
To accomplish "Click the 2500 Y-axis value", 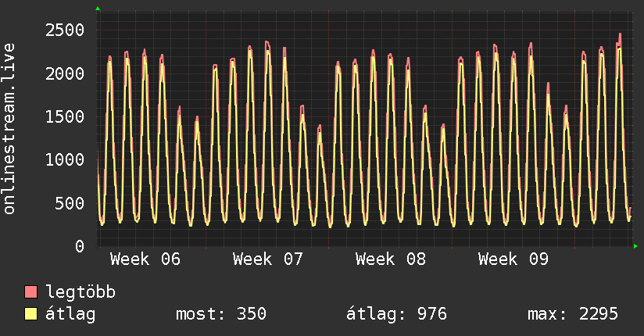I will pyautogui.click(x=64, y=31).
